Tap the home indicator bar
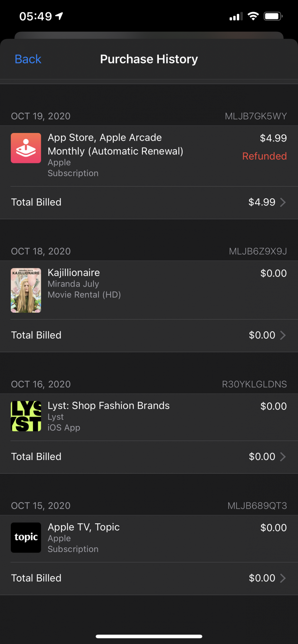This screenshot has width=298, height=644. (x=149, y=636)
